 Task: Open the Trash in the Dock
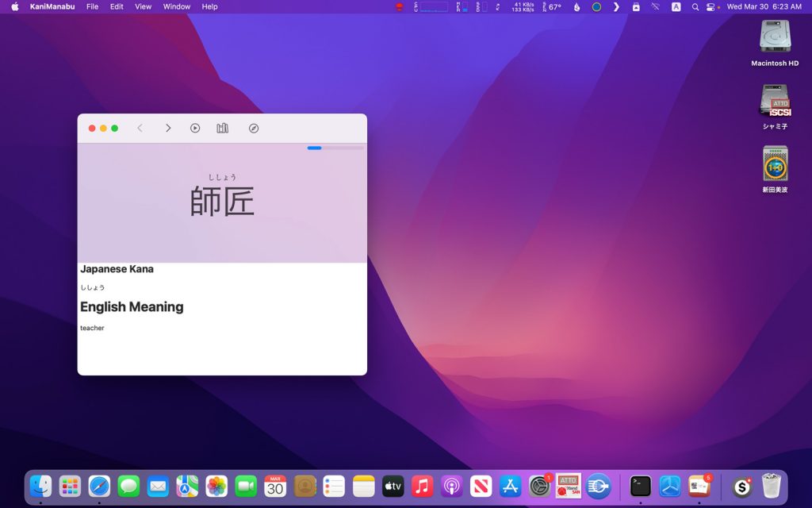point(771,487)
